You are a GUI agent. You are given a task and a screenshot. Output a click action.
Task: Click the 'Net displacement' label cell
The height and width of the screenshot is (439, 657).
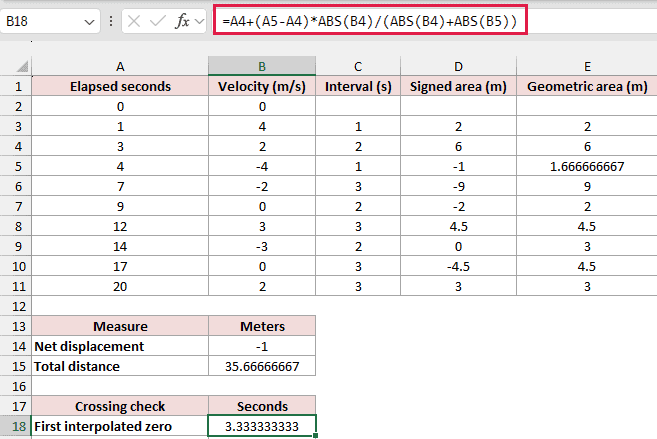[x=120, y=346]
